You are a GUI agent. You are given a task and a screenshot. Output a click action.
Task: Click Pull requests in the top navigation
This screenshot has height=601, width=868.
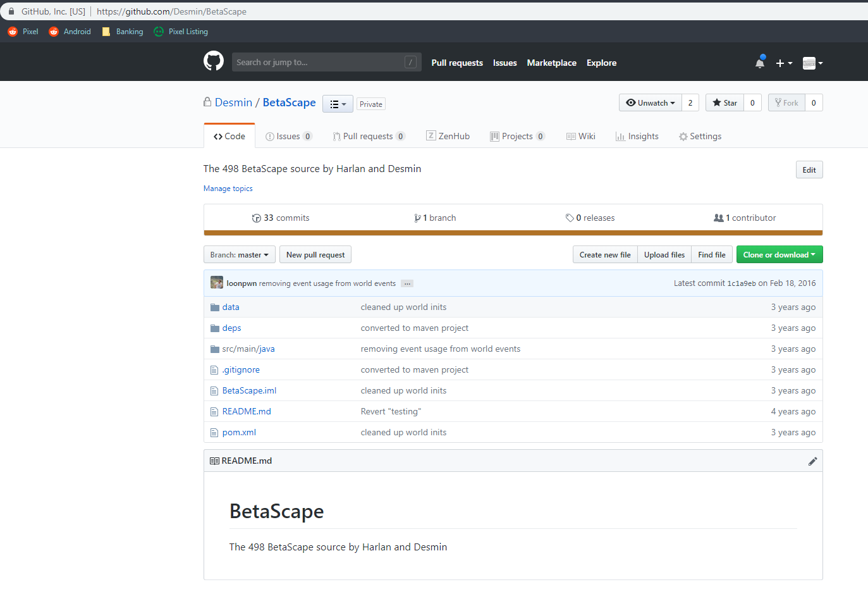click(x=457, y=63)
